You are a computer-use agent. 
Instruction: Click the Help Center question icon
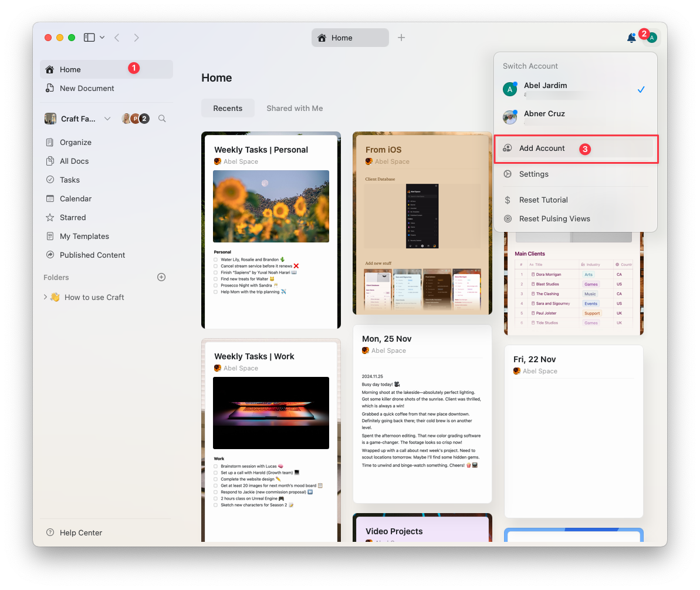[50, 532]
